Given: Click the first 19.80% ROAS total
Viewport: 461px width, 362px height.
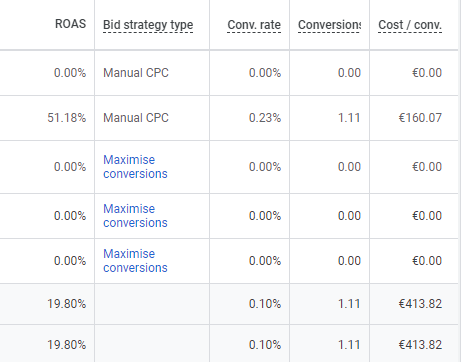Looking at the screenshot, I should [x=67, y=304].
